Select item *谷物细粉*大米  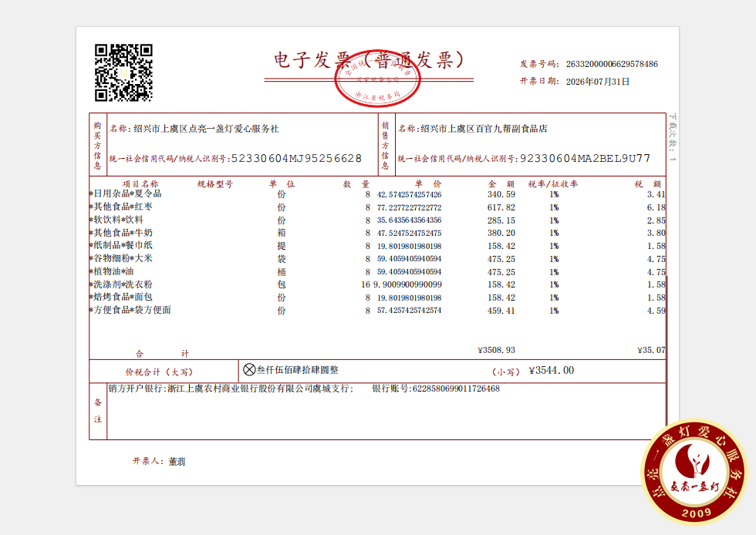pyautogui.click(x=121, y=258)
